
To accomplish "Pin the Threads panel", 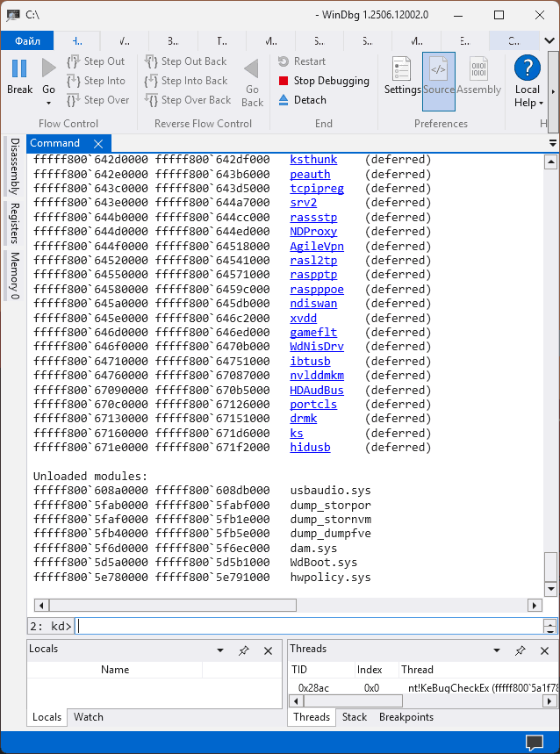I will 521,650.
